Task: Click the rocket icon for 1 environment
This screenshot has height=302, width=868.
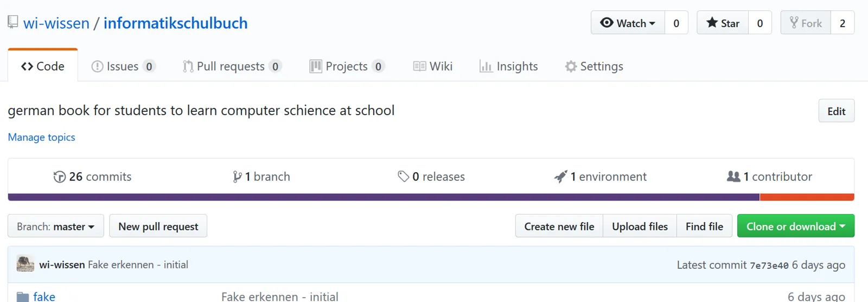Action: (x=560, y=177)
